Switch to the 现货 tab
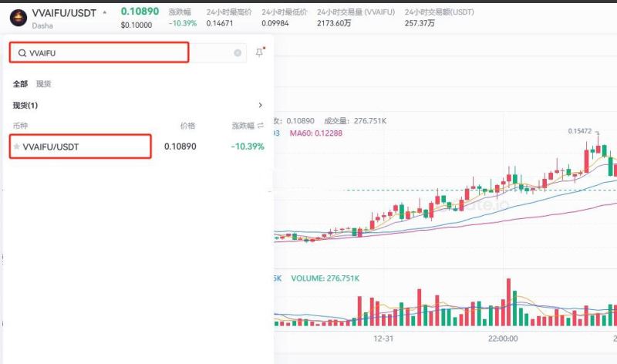The image size is (617, 364). coord(44,83)
